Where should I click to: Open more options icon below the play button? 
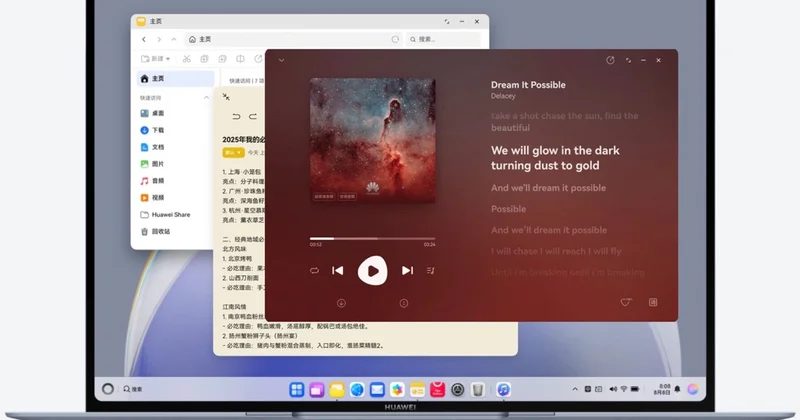[x=404, y=303]
